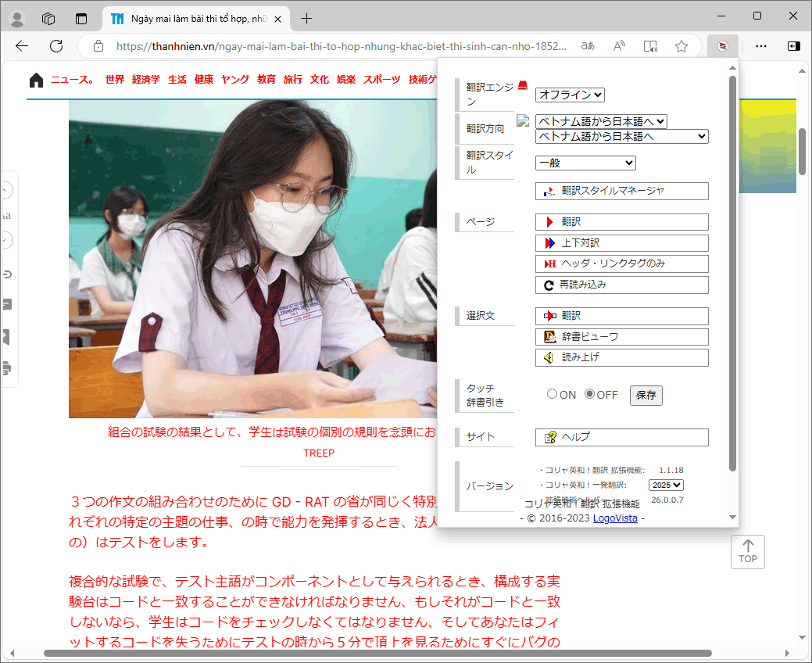
Task: Click the popup's vertical scrollbar
Action: (x=732, y=274)
